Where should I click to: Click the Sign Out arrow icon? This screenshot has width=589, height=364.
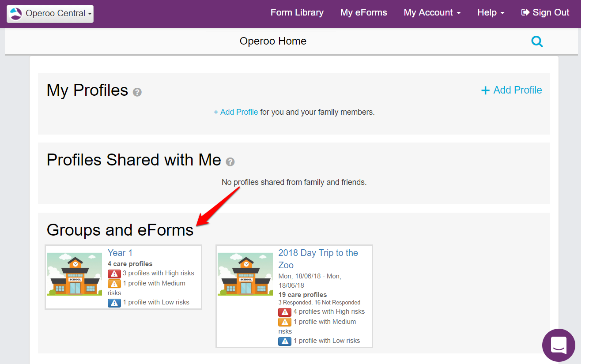point(525,13)
